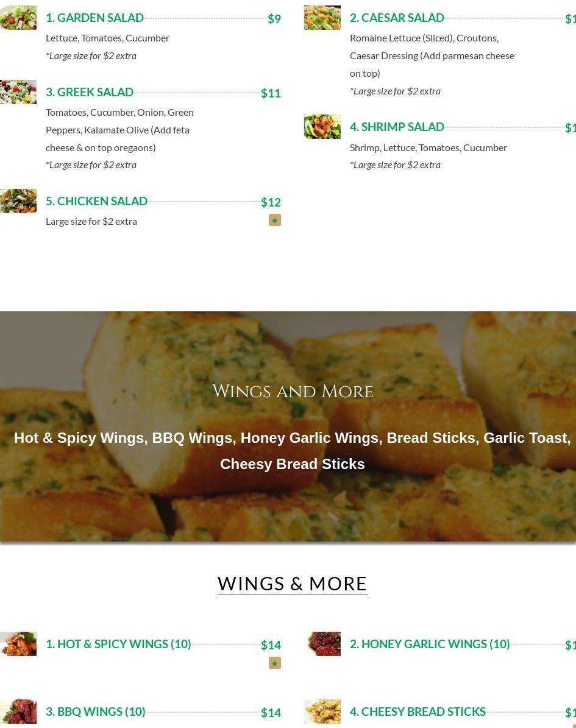Choose the 4. Shrimp Salad menu item

pos(397,127)
